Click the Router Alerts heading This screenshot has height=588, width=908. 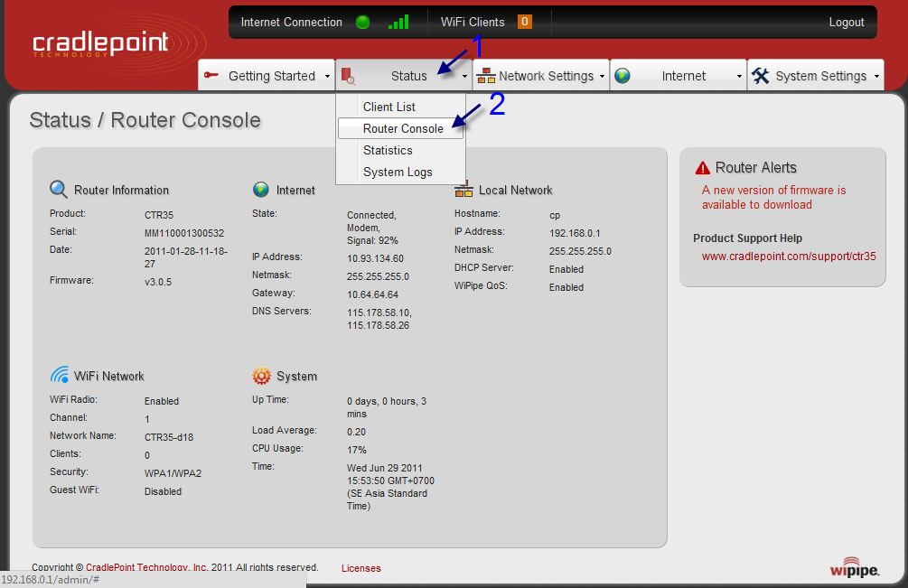pyautogui.click(x=755, y=168)
